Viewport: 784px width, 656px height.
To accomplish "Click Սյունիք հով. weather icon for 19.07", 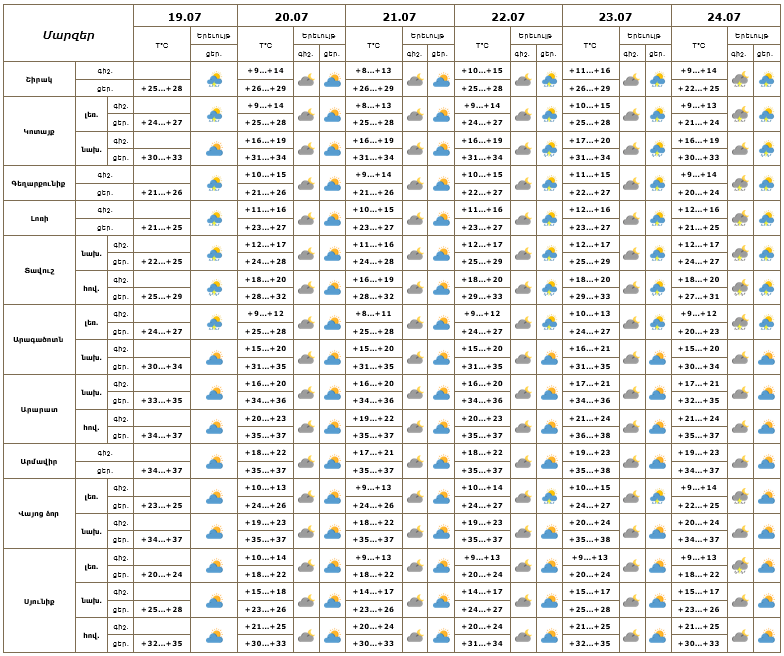I will (x=214, y=636).
